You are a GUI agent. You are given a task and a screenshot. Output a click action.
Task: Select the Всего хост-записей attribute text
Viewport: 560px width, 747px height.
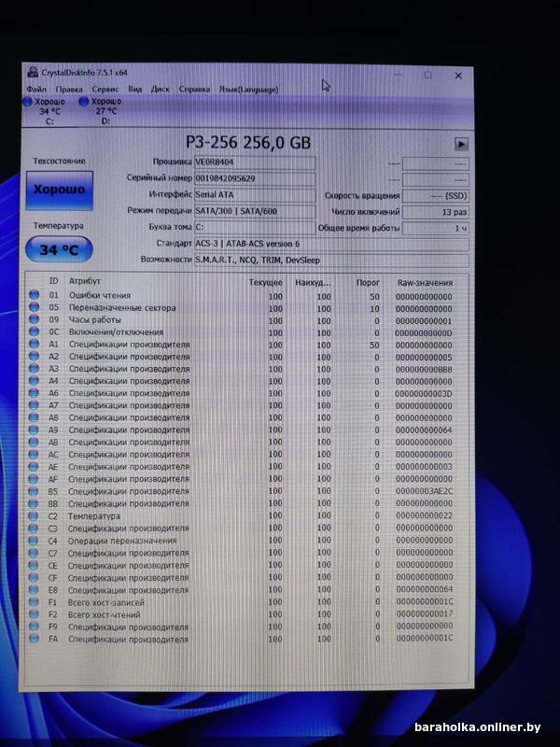[105, 602]
